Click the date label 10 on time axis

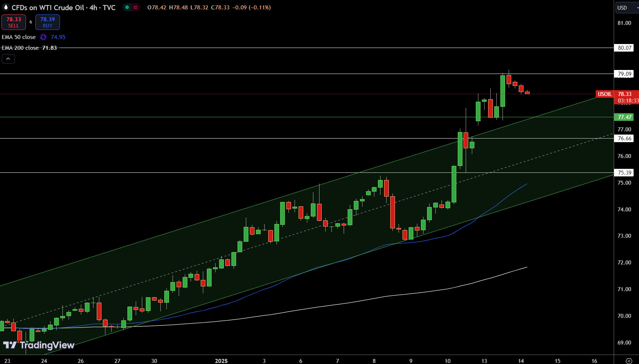pos(447,361)
